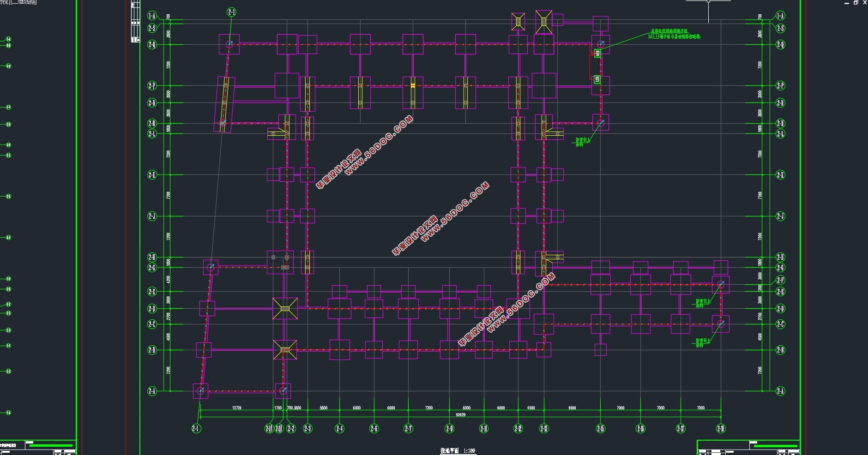The height and width of the screenshot is (455, 868).
Task: Pick the bottom axis bubble 2-3
Action: (307, 429)
